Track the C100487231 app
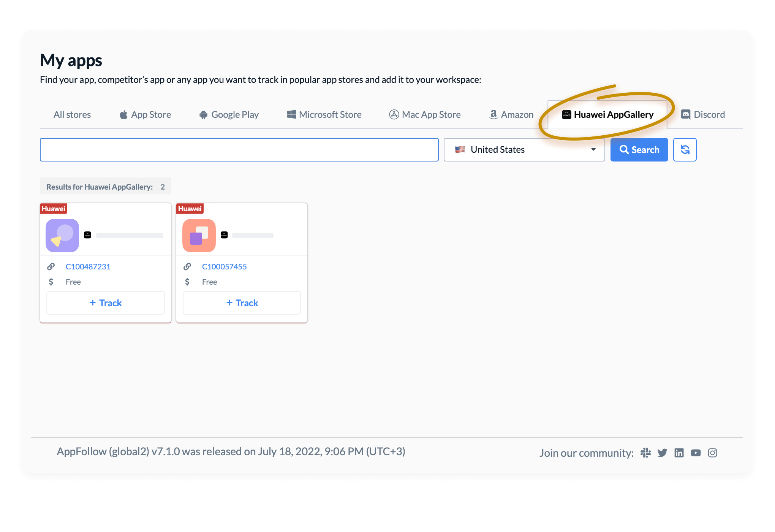Image resolution: width=775 pixels, height=532 pixels. (x=106, y=303)
